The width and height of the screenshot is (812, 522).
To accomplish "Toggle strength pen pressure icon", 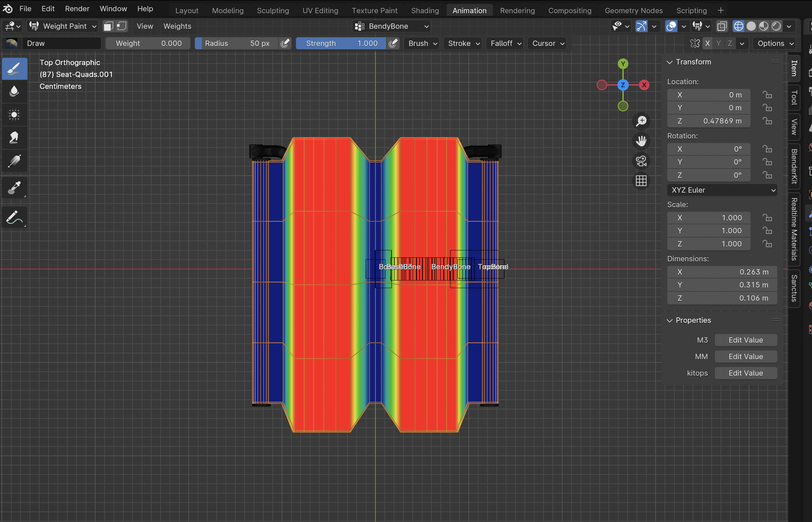I will 393,43.
